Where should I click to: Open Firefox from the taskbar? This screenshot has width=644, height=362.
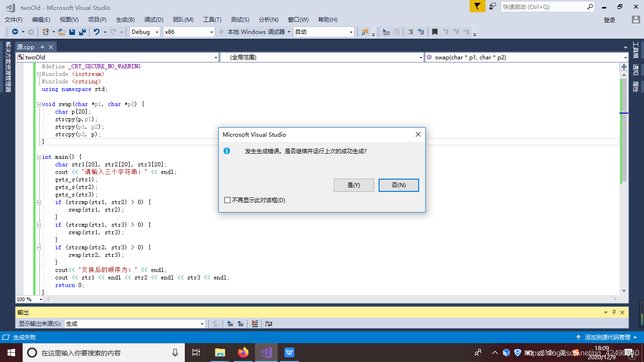243,352
